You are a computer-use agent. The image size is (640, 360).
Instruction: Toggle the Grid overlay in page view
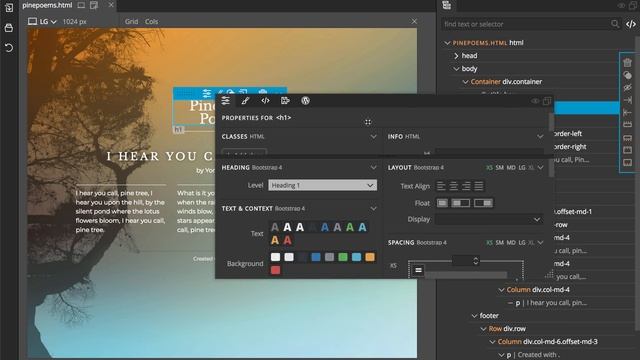pos(131,22)
